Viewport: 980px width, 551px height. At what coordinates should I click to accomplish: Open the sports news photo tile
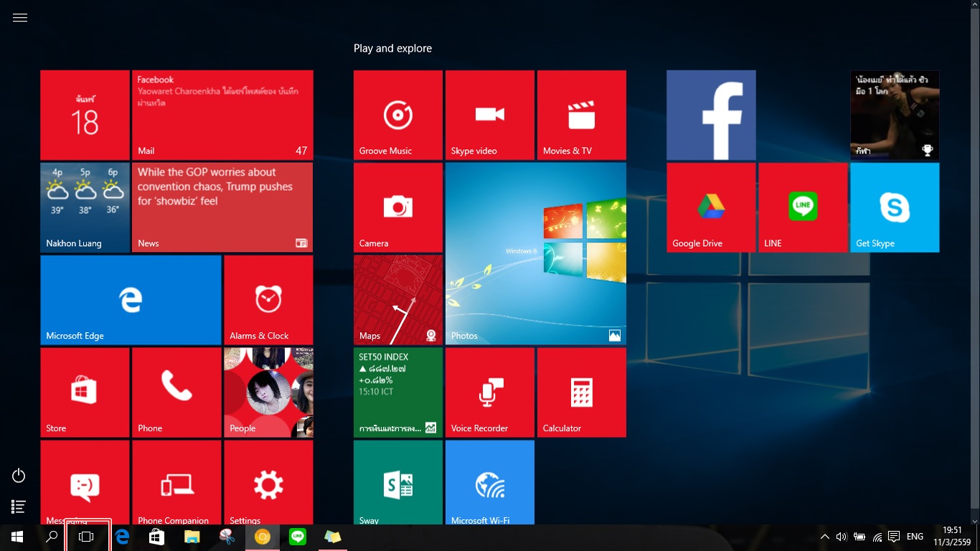(895, 115)
